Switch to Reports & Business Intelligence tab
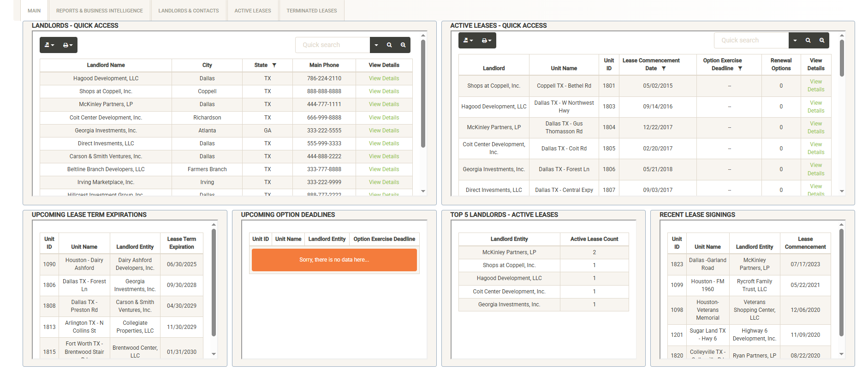Image resolution: width=868 pixels, height=376 pixels. coord(99,11)
